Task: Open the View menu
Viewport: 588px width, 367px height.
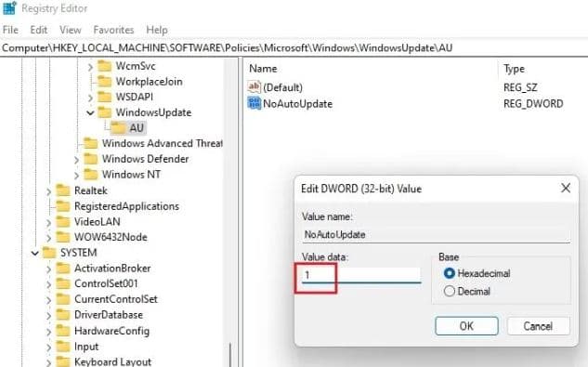Action: (70, 30)
